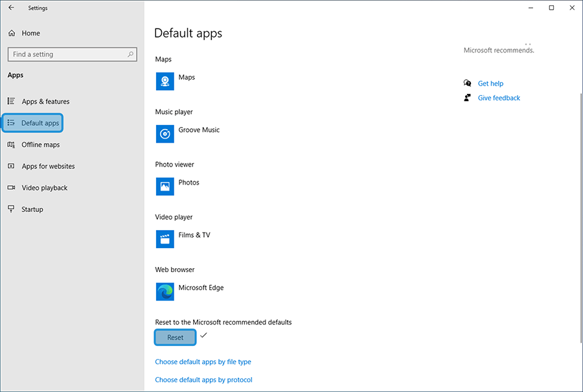This screenshot has width=583, height=392.
Task: Click the vertical scrollbar on the right
Action: click(x=581, y=218)
